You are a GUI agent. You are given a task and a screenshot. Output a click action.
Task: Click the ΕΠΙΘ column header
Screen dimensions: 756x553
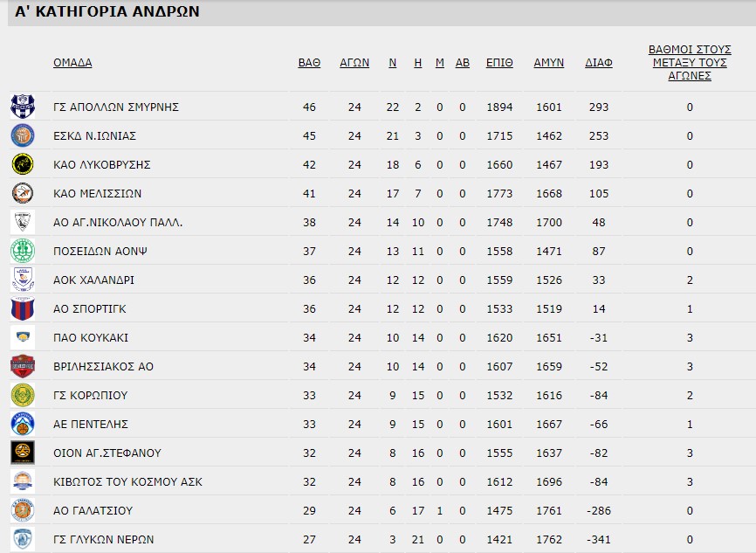pos(500,63)
